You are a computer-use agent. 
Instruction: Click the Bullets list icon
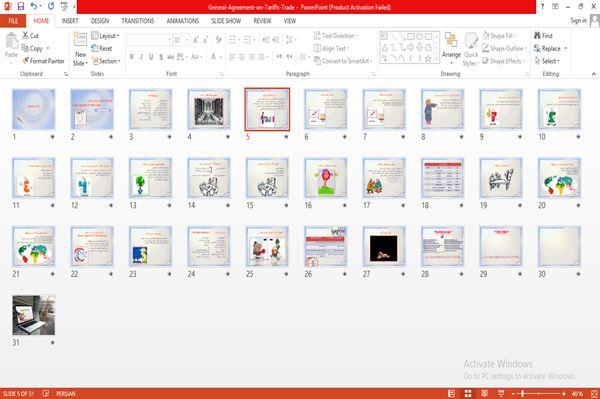click(x=233, y=40)
